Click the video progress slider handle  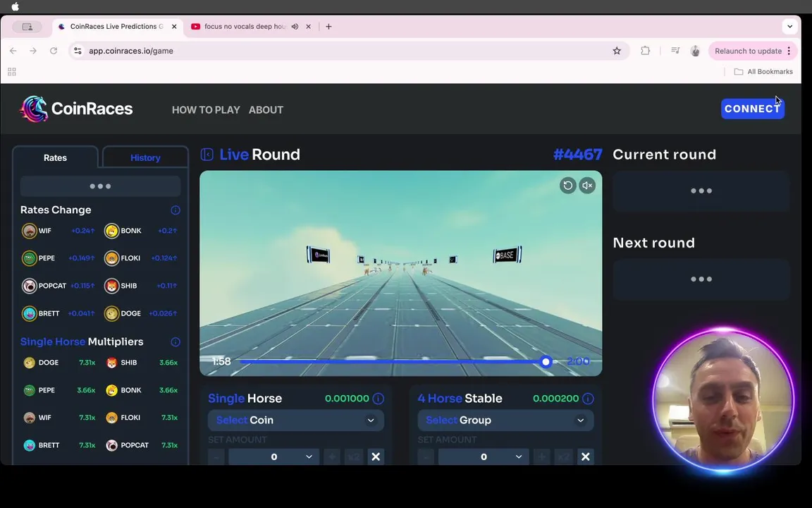546,362
